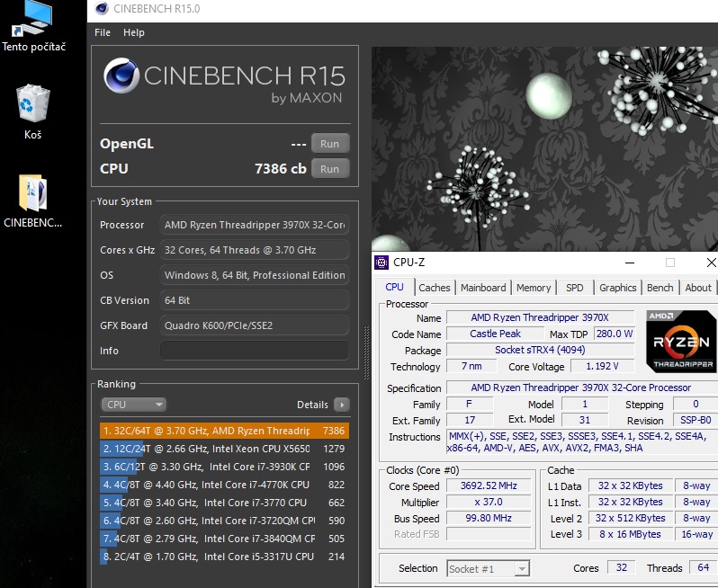Click the Cinebench app icon in title bar

click(x=102, y=8)
